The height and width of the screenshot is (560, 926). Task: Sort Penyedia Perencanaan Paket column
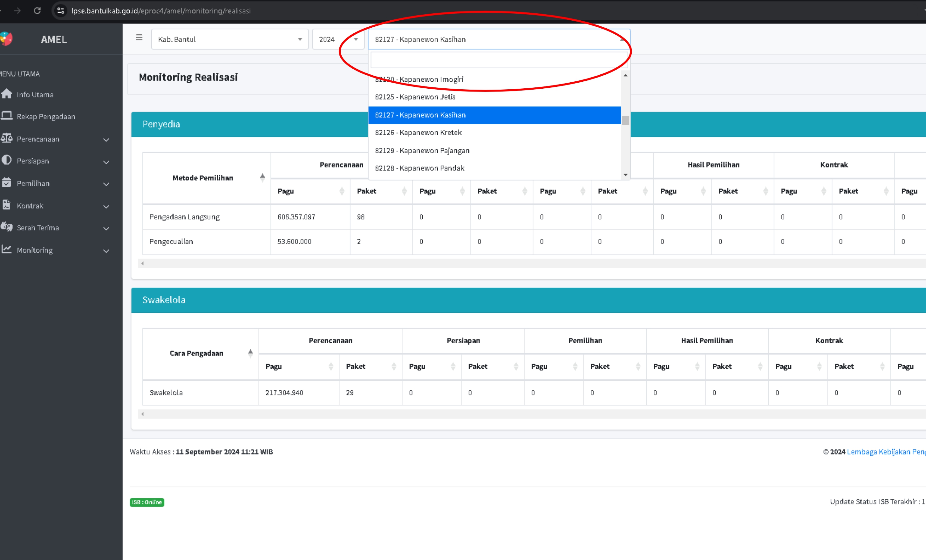point(404,191)
